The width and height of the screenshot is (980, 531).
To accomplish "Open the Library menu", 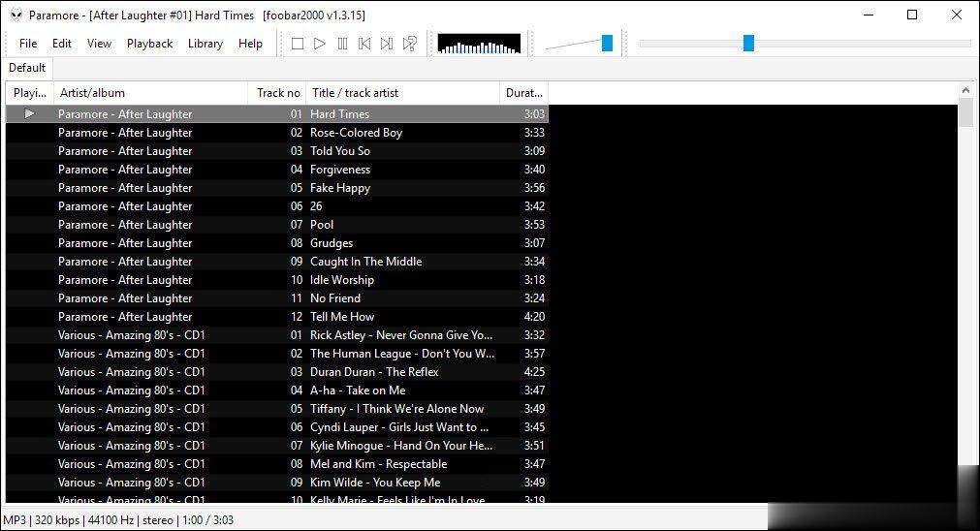I will pos(205,44).
